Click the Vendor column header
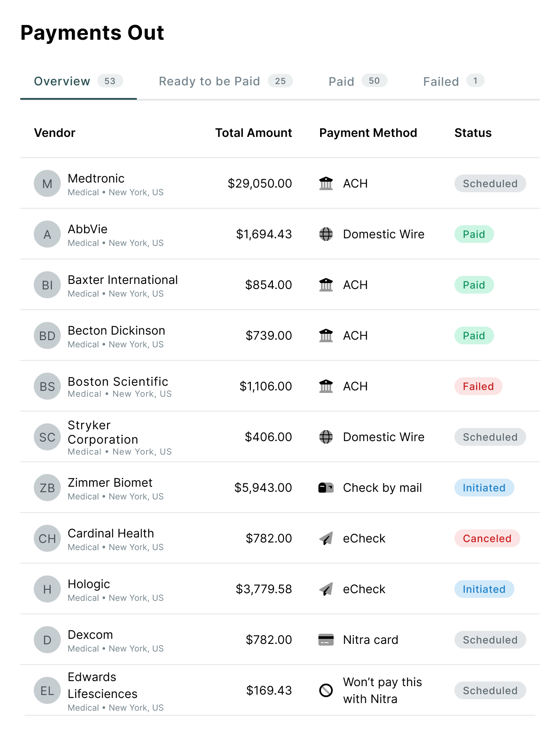Image resolution: width=560 pixels, height=736 pixels. tap(55, 133)
